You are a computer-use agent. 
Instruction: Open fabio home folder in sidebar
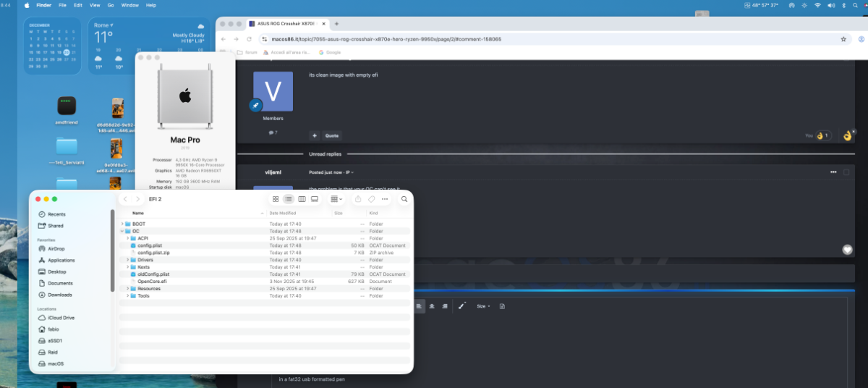(49, 329)
